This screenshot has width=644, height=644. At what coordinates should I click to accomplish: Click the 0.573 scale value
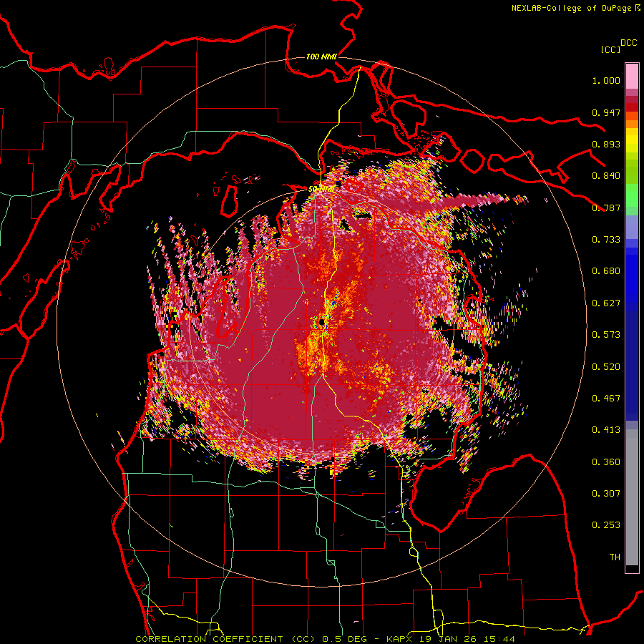tap(606, 335)
